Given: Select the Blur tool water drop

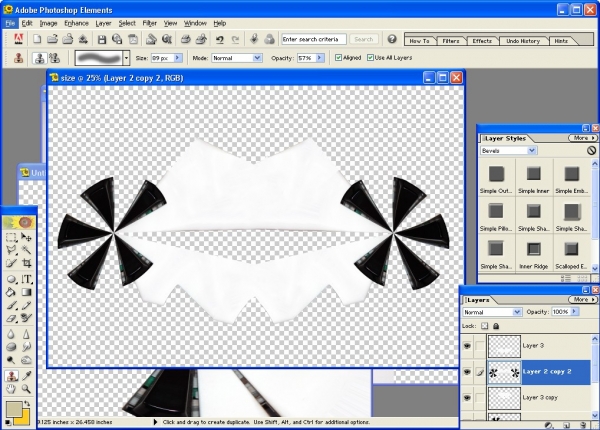Looking at the screenshot, I should tap(11, 334).
